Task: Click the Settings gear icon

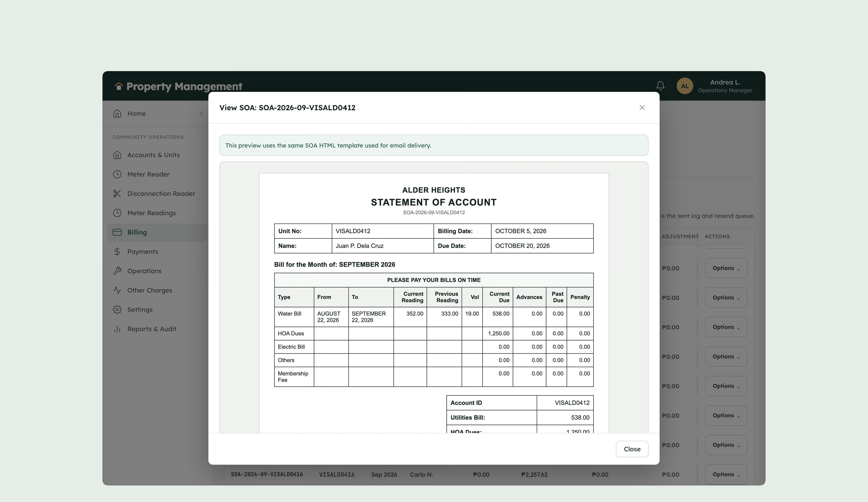Action: [x=117, y=309]
